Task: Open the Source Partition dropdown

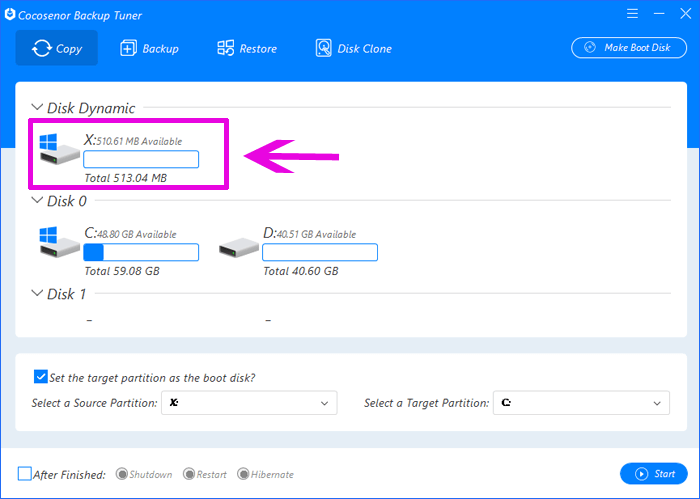Action: [249, 403]
